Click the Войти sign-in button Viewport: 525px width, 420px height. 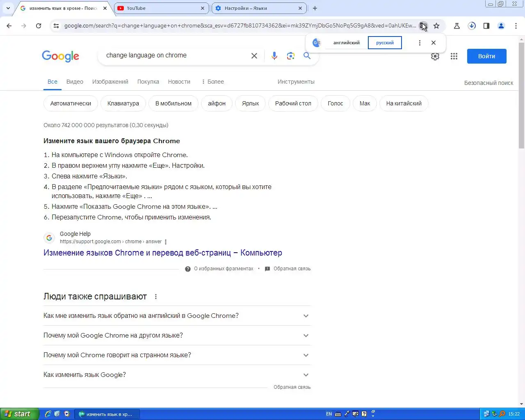pos(486,56)
